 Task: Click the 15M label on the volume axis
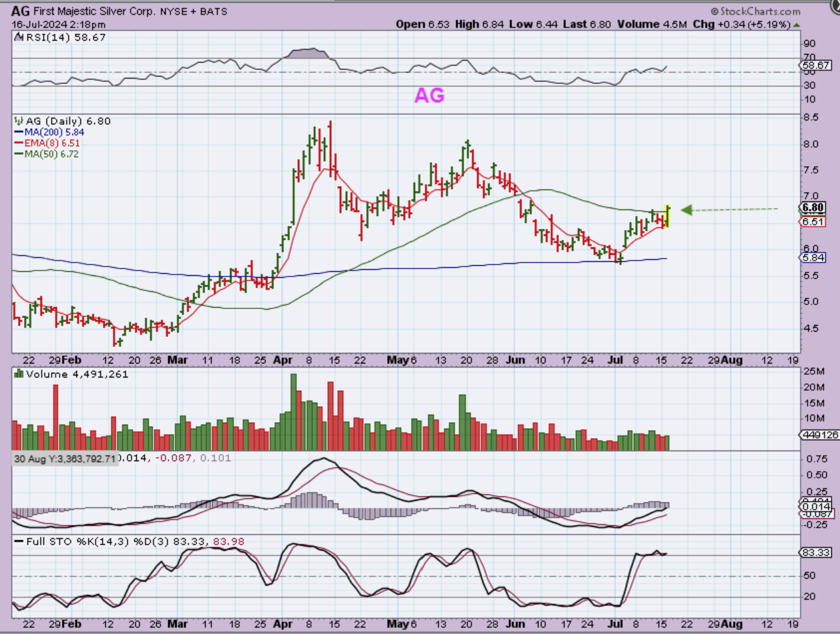(x=814, y=403)
